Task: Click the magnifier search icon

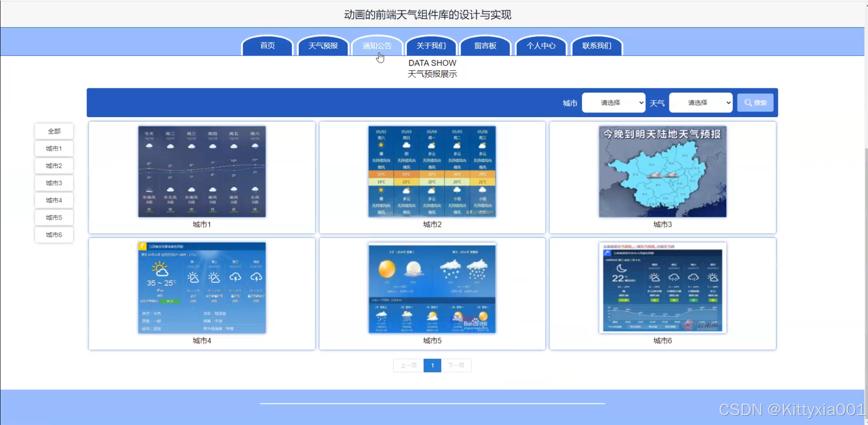Action: 747,102
